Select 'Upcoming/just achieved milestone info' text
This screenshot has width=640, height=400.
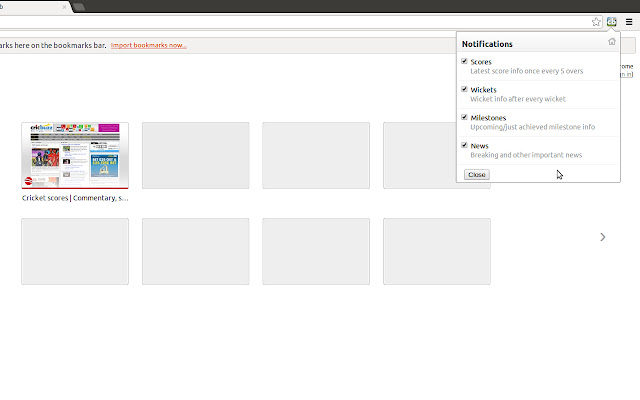[x=533, y=127]
